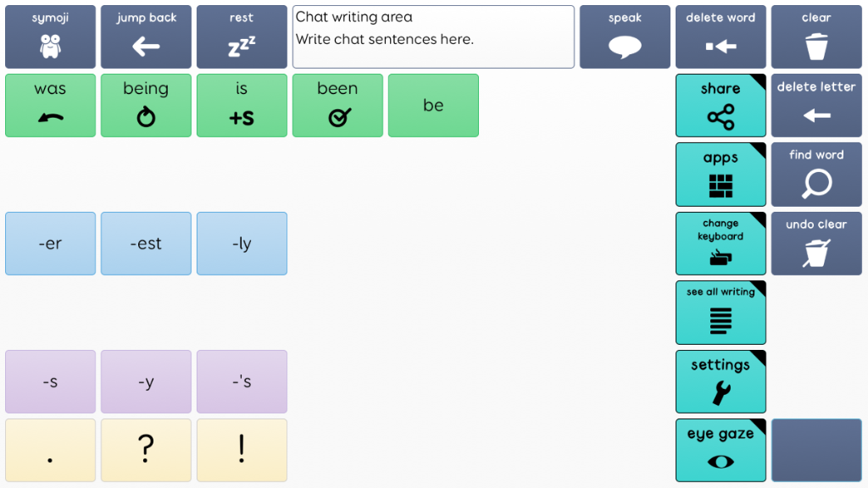Open settings with wrench icon
Screen dimensions: 868x488
click(x=721, y=381)
